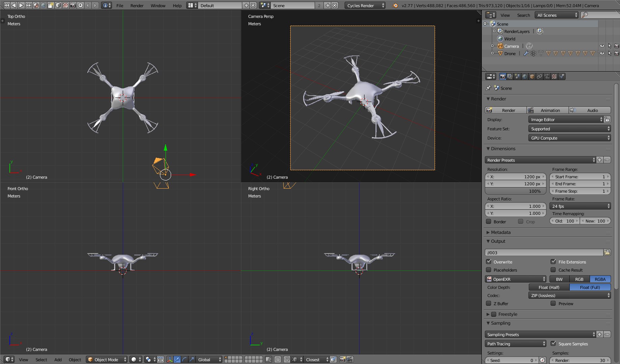Viewport: 620px width, 364px height.
Task: Start forward animation playback
Action: [x=21, y=5]
